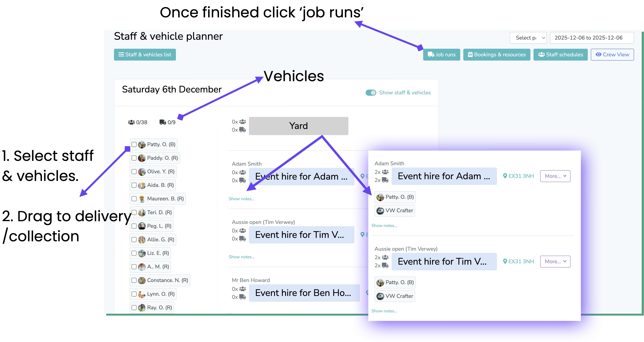Image resolution: width=644 pixels, height=342 pixels.
Task: Click the truck icon beside 0/9
Action: [163, 122]
